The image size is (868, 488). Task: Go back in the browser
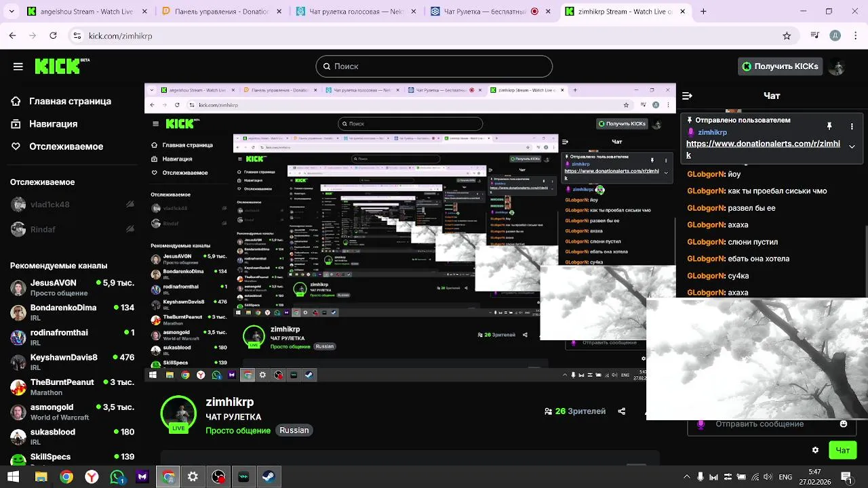[13, 36]
